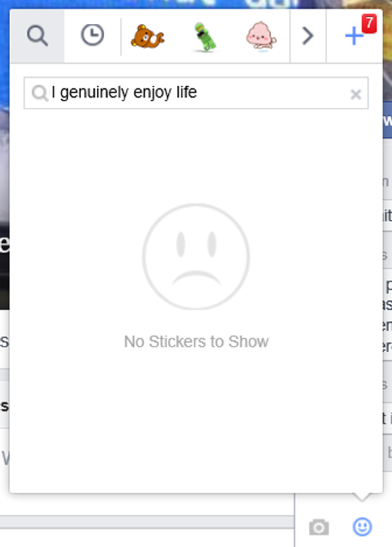Click the red notification badge showing 7

click(369, 23)
